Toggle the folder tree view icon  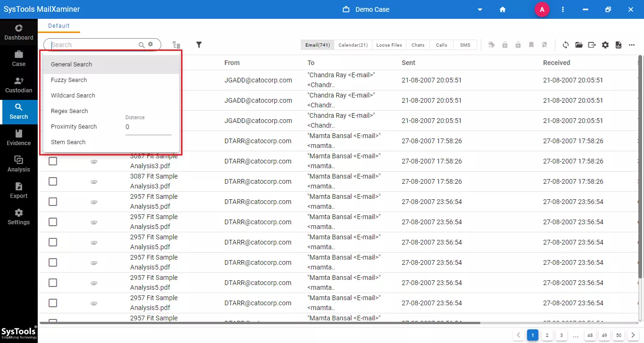pos(176,45)
